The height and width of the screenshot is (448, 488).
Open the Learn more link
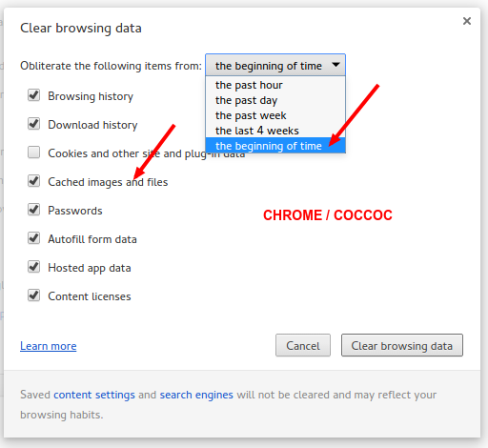49,346
